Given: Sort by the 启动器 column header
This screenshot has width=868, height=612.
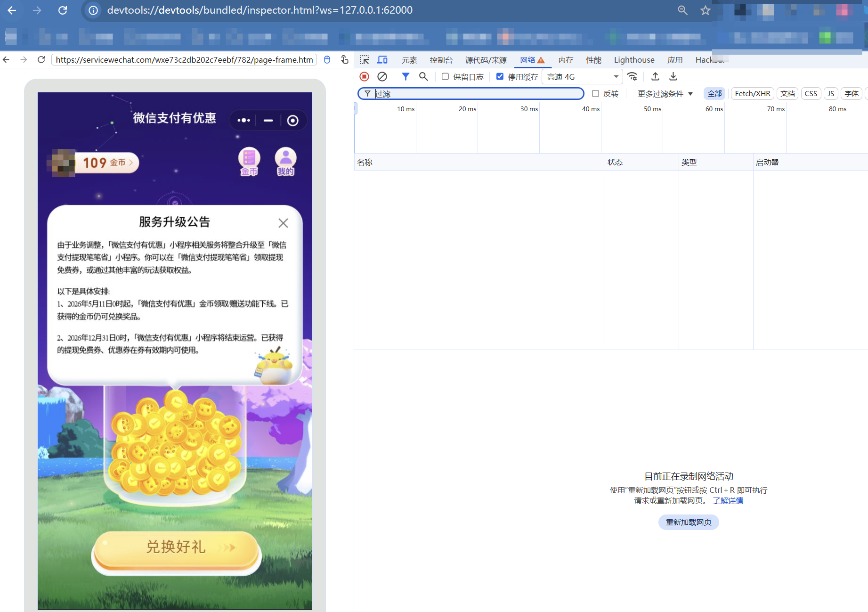Looking at the screenshot, I should [x=811, y=162].
